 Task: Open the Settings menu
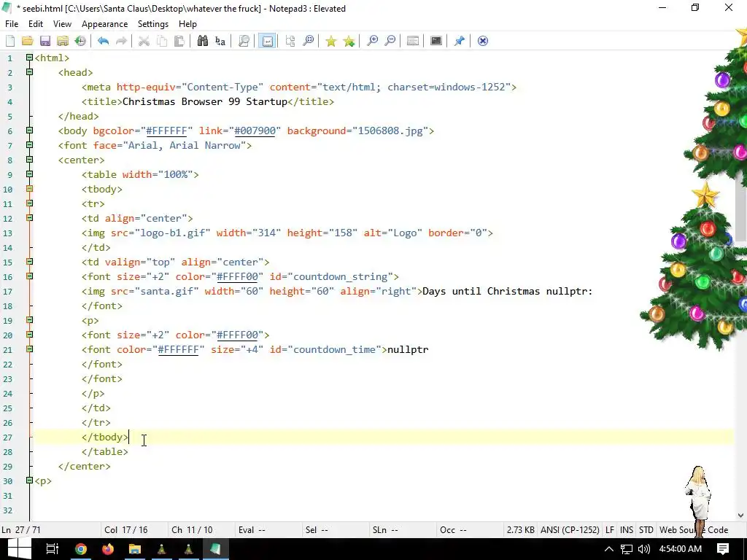tap(153, 24)
